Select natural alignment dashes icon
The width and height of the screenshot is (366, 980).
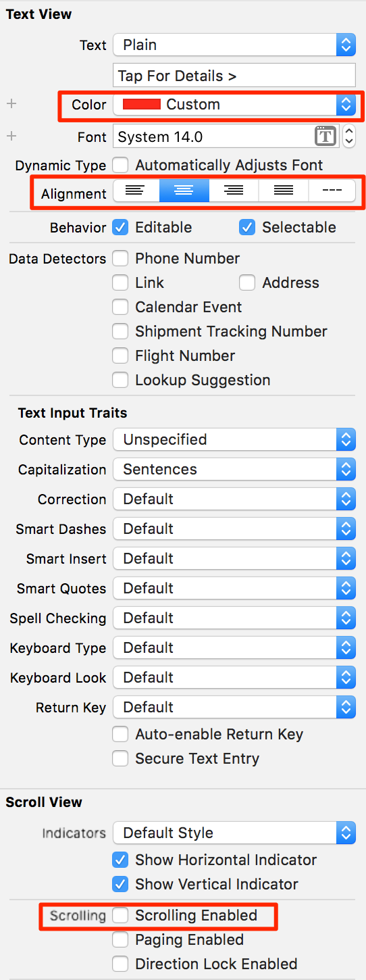pyautogui.click(x=332, y=191)
